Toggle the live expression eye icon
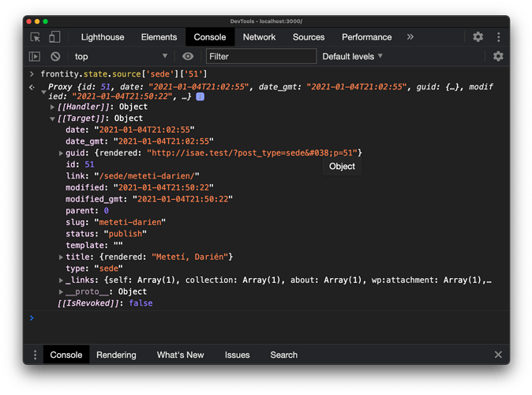The image size is (532, 395). coord(188,57)
